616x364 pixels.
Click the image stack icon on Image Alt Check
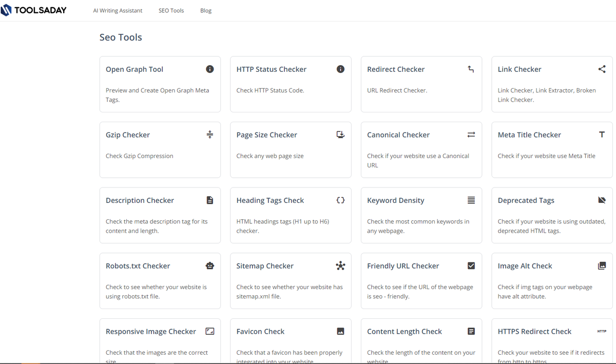pyautogui.click(x=602, y=266)
